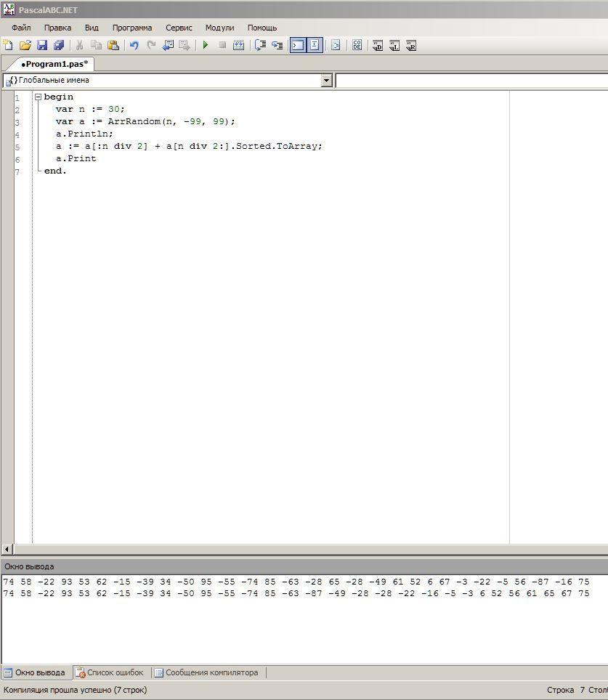Open a file via the folder icon

point(25,45)
